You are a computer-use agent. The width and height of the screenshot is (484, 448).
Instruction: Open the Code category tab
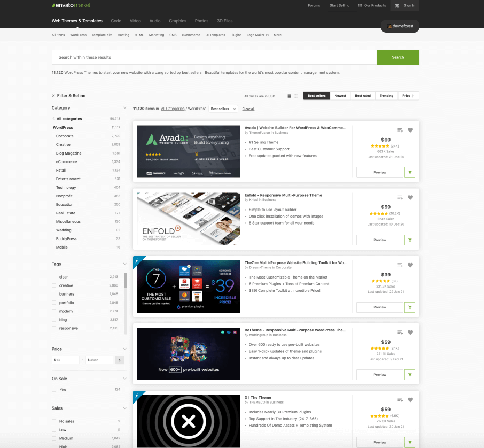116,21
